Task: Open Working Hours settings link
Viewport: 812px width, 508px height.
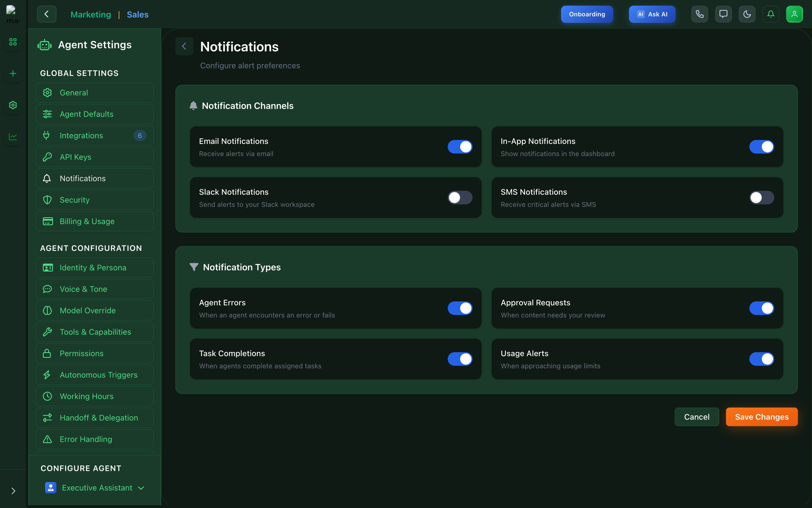Action: coord(95,397)
